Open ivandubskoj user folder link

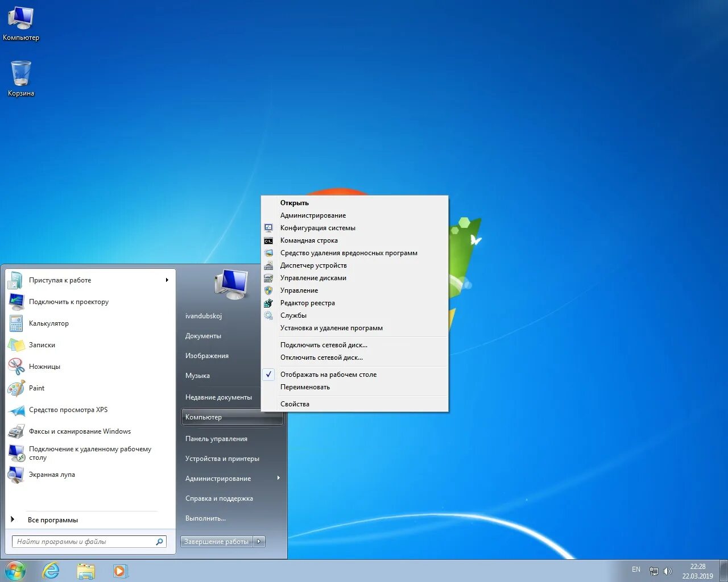[x=204, y=316]
